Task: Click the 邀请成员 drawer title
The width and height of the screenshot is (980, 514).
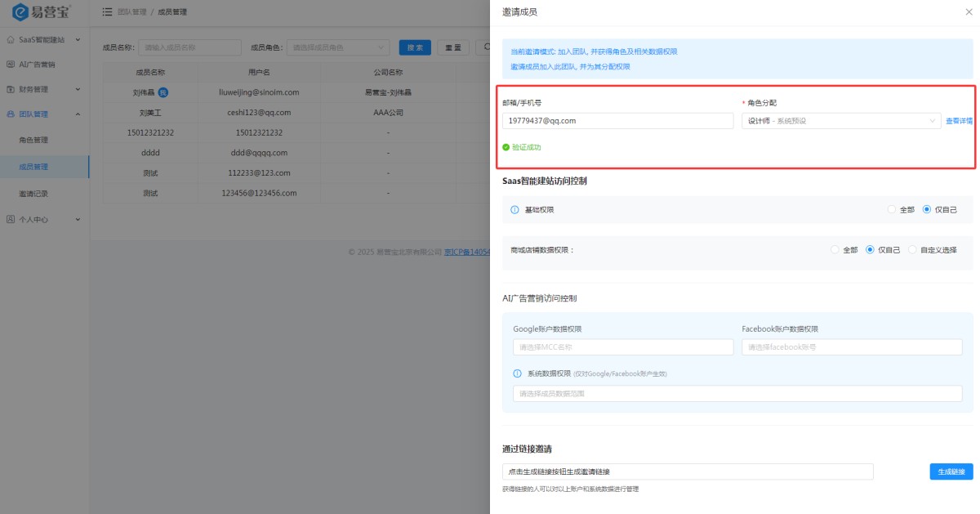Action: click(x=519, y=12)
